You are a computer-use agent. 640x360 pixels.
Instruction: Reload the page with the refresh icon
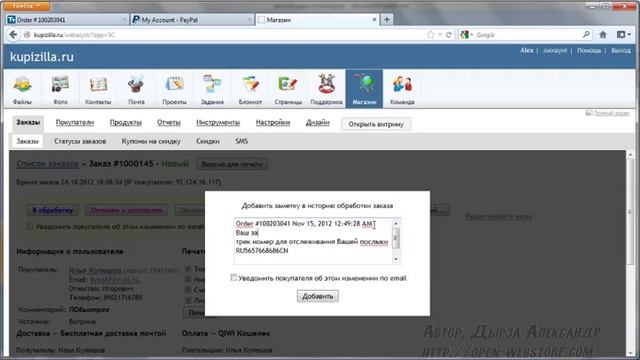click(449, 35)
